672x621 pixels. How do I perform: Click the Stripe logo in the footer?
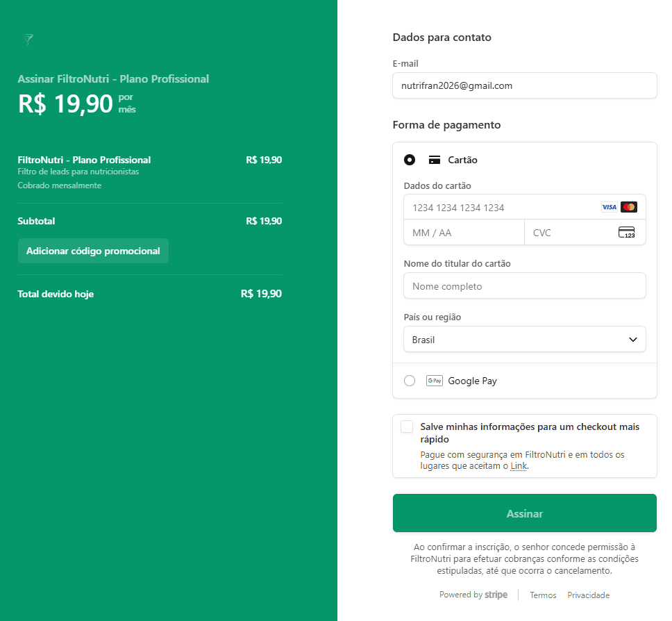click(496, 595)
